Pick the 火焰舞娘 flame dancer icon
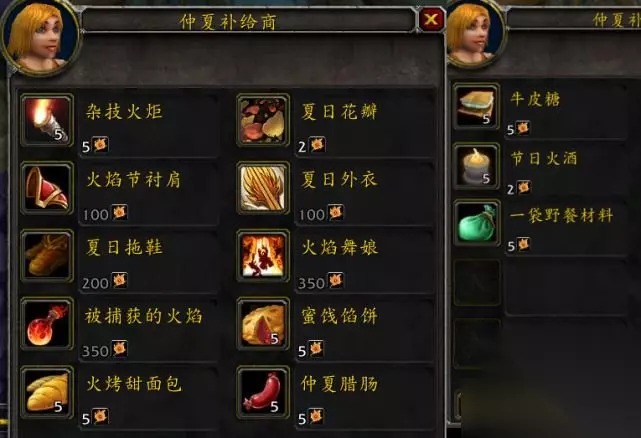641x438 pixels. [x=263, y=256]
